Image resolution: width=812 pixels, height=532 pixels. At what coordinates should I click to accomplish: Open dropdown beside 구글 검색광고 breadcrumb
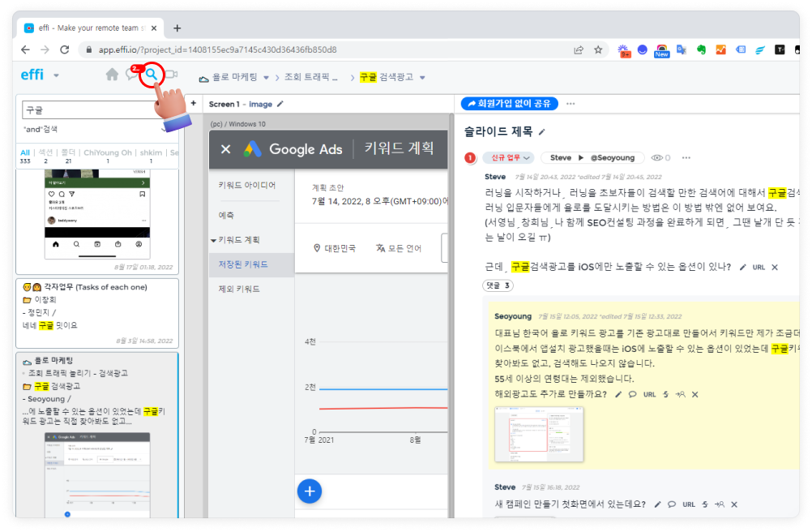423,78
